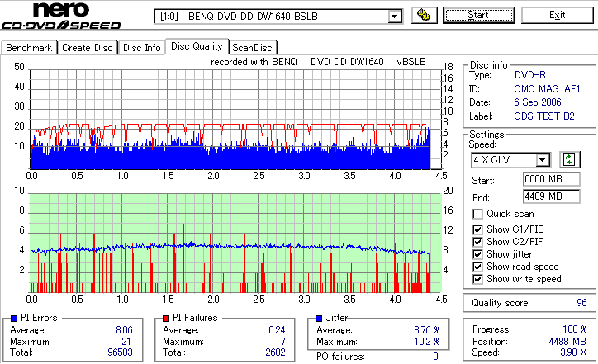Click the PI Failures maximum 7
This screenshot has height=364, width=598.
[x=283, y=342]
